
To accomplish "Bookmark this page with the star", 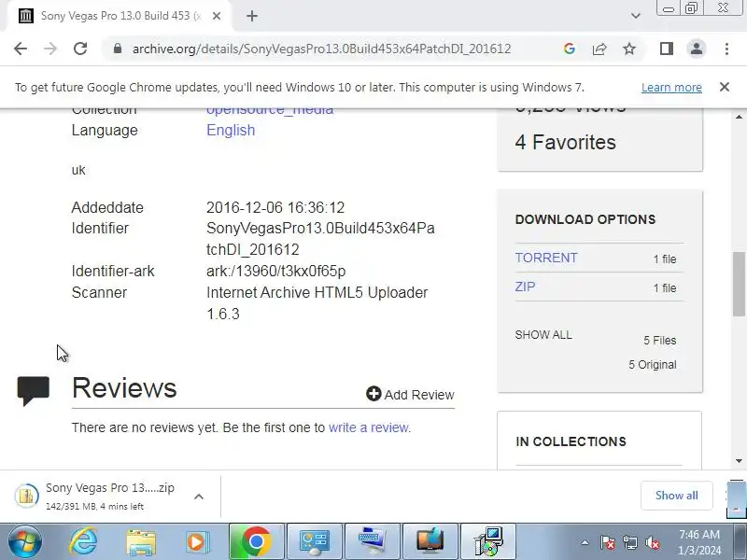I will (629, 49).
